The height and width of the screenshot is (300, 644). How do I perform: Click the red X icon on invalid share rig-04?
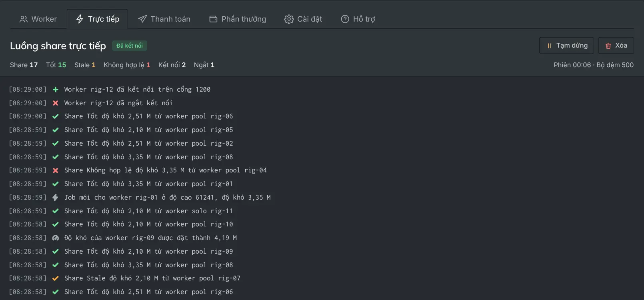[56, 170]
